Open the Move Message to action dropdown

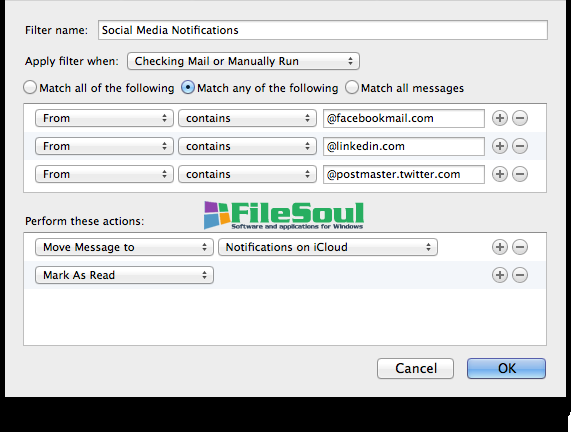coord(124,247)
